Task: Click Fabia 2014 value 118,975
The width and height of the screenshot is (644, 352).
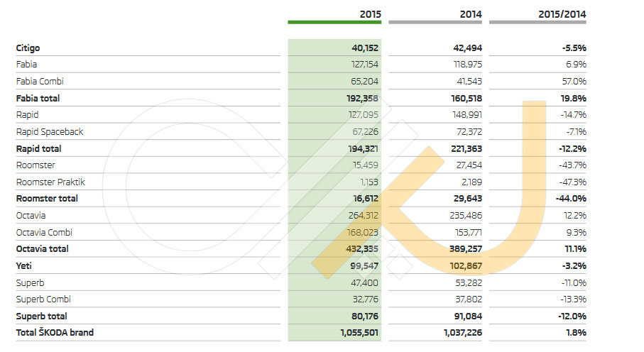Action: click(468, 65)
